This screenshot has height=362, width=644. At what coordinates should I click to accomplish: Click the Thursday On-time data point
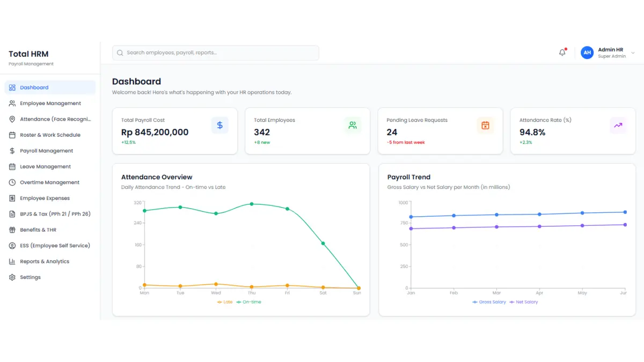point(252,204)
